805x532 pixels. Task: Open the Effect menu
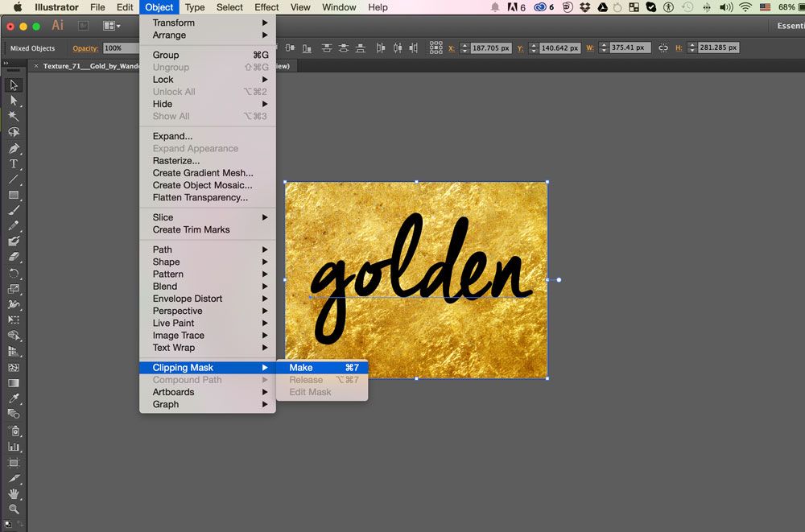point(266,7)
